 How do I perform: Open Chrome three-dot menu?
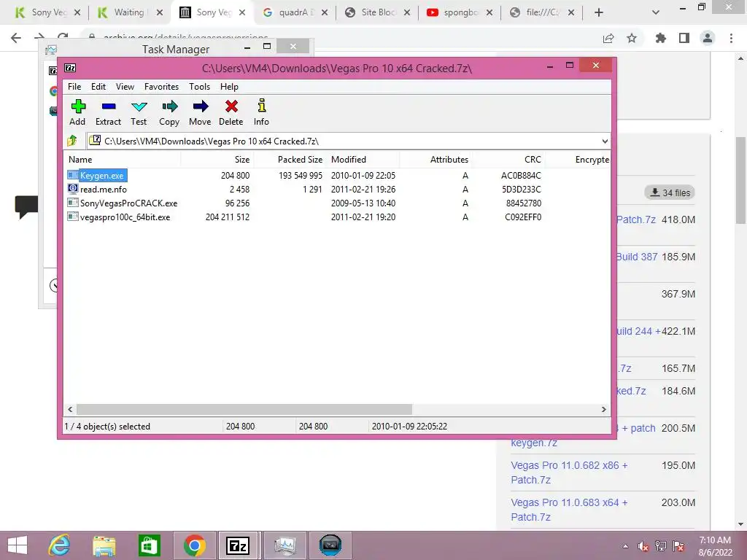pos(731,38)
